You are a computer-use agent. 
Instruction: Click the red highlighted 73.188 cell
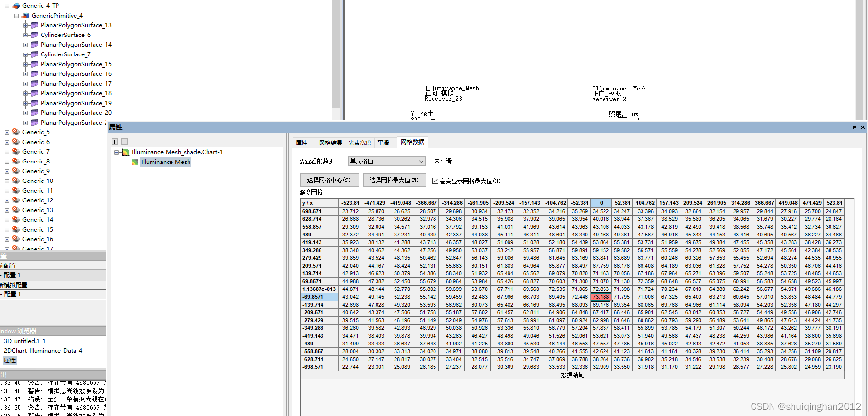pos(601,297)
